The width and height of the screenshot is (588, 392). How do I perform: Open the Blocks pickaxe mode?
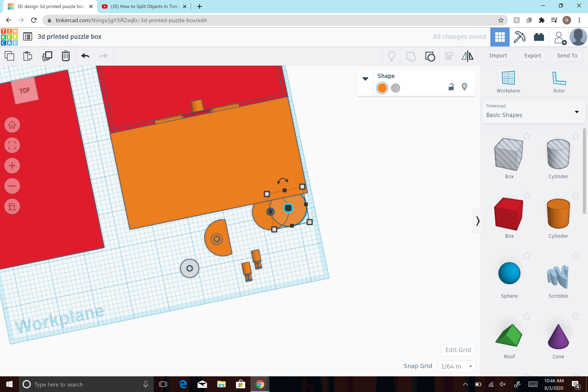pyautogui.click(x=519, y=37)
